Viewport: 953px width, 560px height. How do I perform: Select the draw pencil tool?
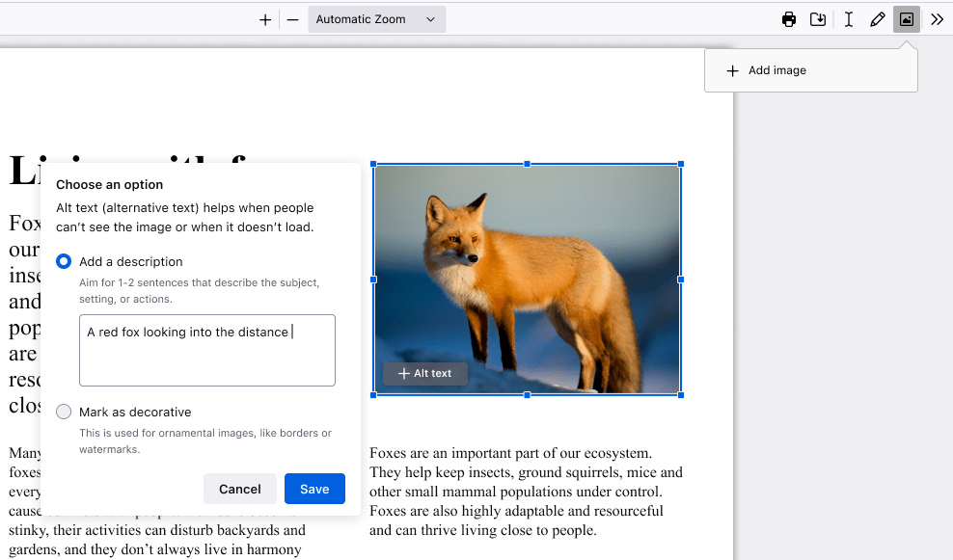click(877, 19)
